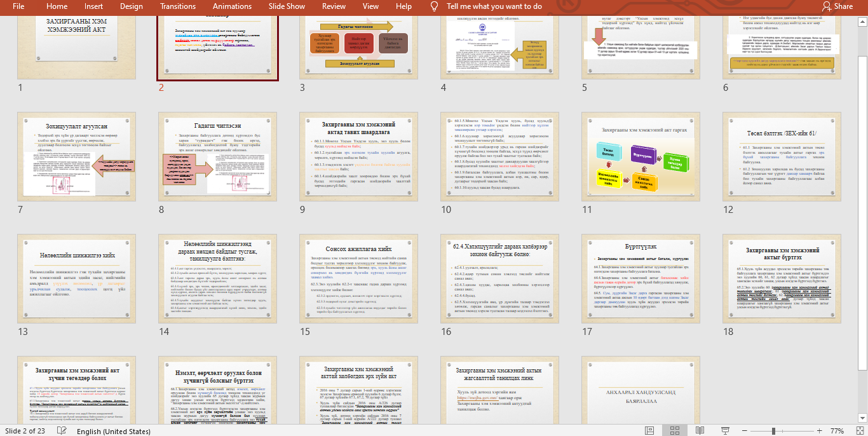Click the zoom slider handle
This screenshot has height=436, width=868.
pyautogui.click(x=774, y=431)
